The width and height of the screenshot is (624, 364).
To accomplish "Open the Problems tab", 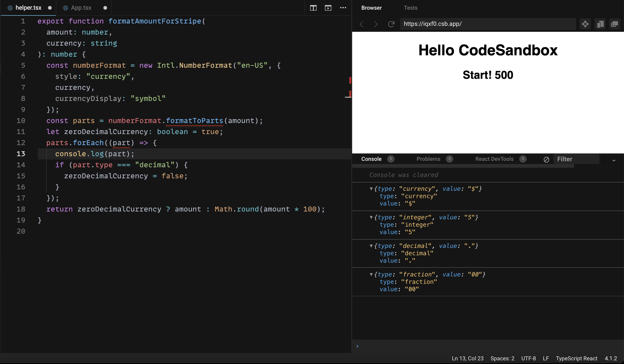I will pos(428,159).
